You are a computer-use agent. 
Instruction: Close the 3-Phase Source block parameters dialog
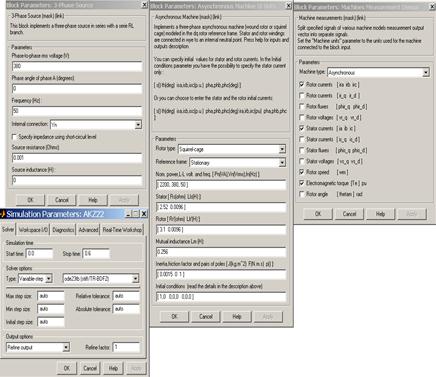pyautogui.click(x=145, y=4)
